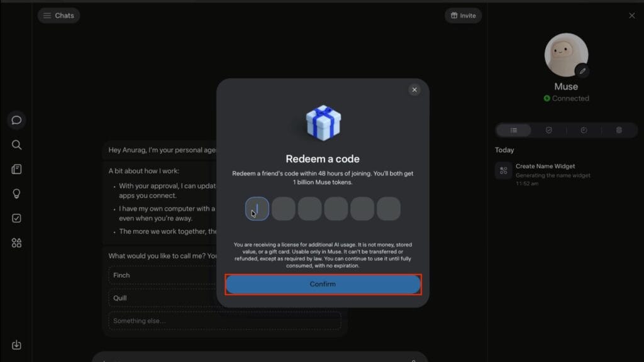Click the first code digit box
Screen dimensions: 644x362
coord(257,209)
